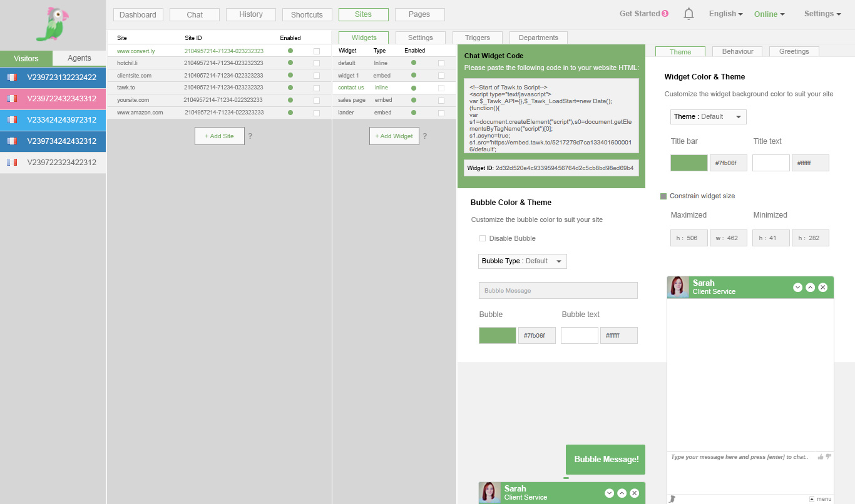Expand the Bubble Type dropdown
This screenshot has height=504, width=855.
[x=523, y=261]
